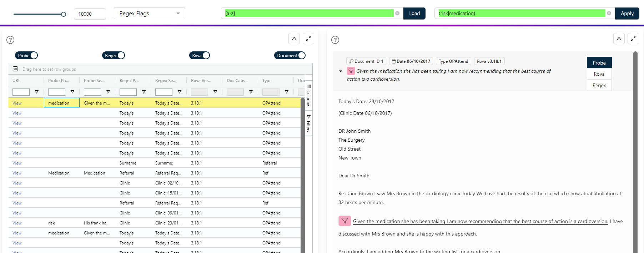The height and width of the screenshot is (253, 644).
Task: Clear the (risk|medication) regex field
Action: coord(609,13)
